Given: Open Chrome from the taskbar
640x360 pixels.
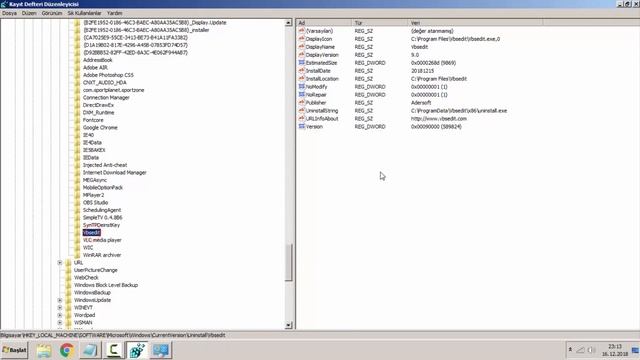Looking at the screenshot, I should pos(67,350).
